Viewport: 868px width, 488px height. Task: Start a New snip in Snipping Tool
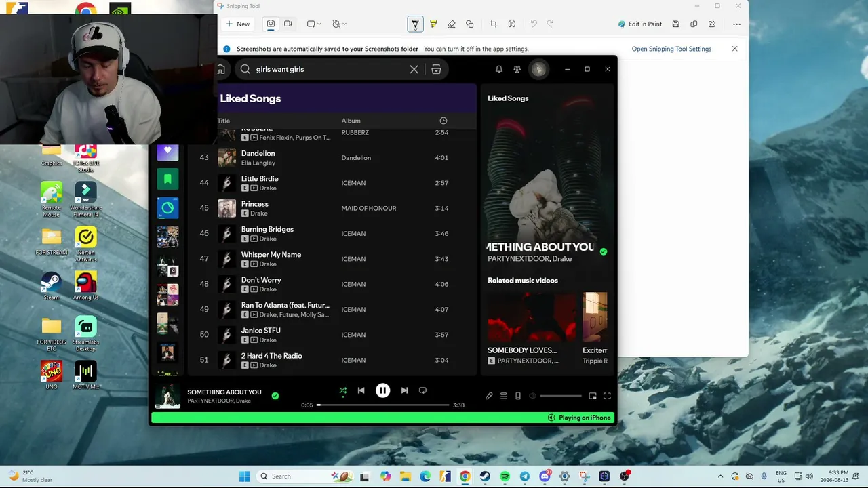238,24
